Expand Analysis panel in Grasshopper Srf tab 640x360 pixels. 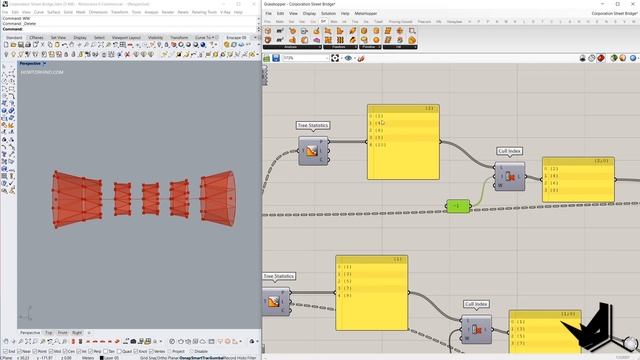tap(292, 47)
